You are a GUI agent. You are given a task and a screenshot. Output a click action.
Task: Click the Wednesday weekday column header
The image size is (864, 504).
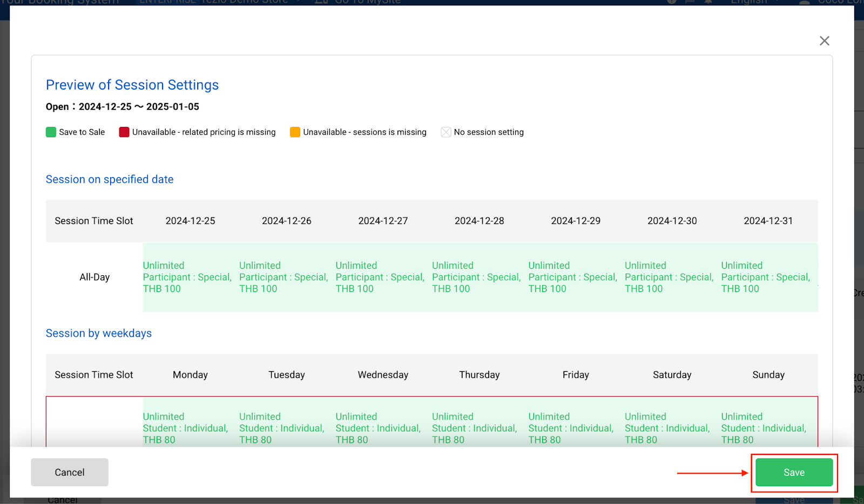tap(383, 374)
